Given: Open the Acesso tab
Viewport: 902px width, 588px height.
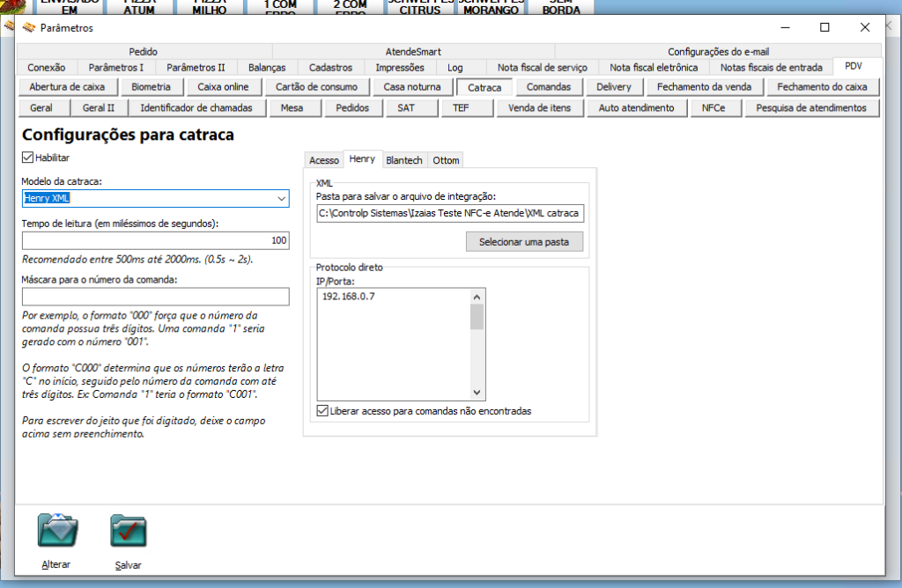Looking at the screenshot, I should 323,160.
